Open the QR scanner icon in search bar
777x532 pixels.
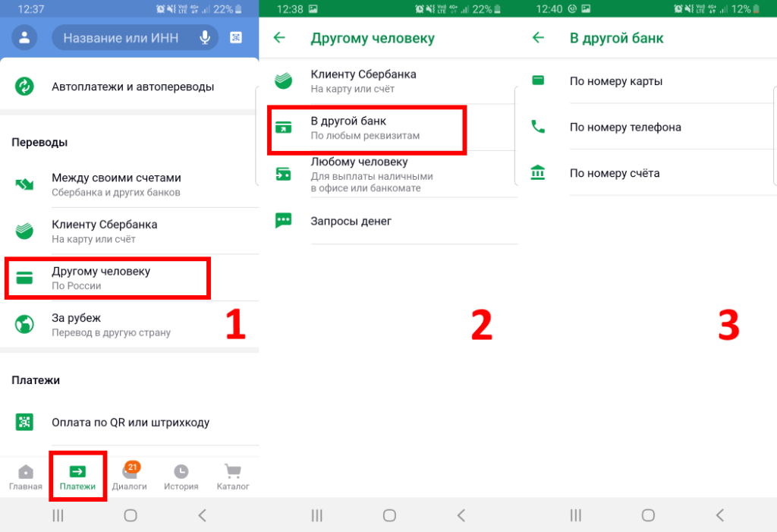236,37
